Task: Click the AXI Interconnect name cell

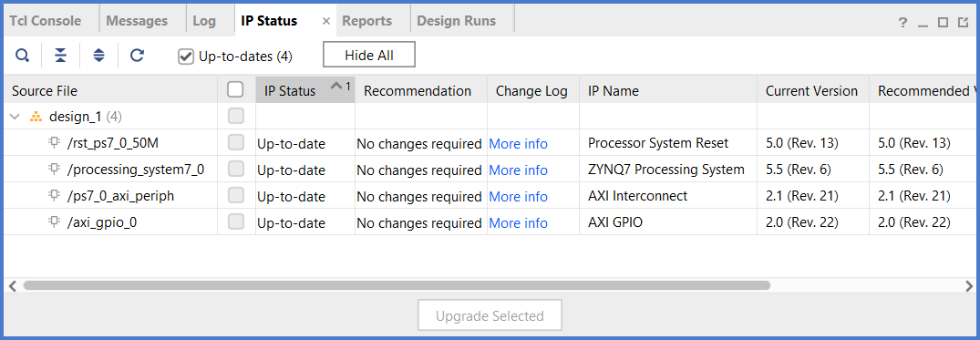Action: click(637, 196)
